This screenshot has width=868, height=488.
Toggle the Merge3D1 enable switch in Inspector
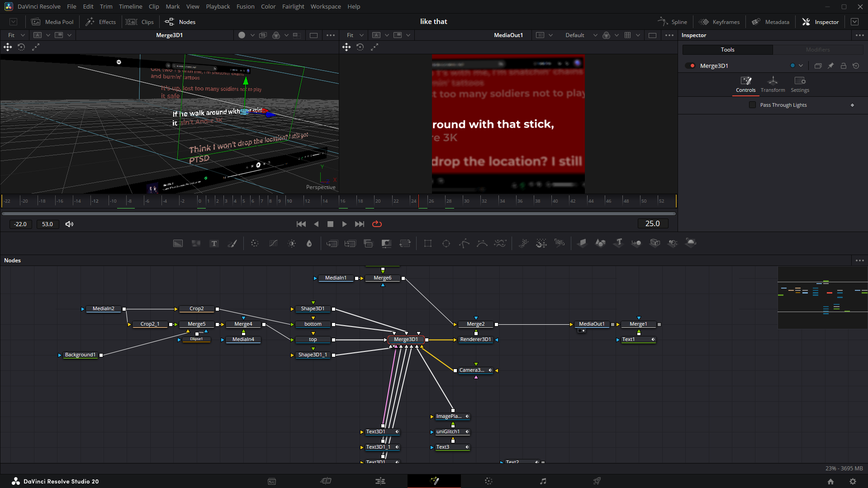690,66
